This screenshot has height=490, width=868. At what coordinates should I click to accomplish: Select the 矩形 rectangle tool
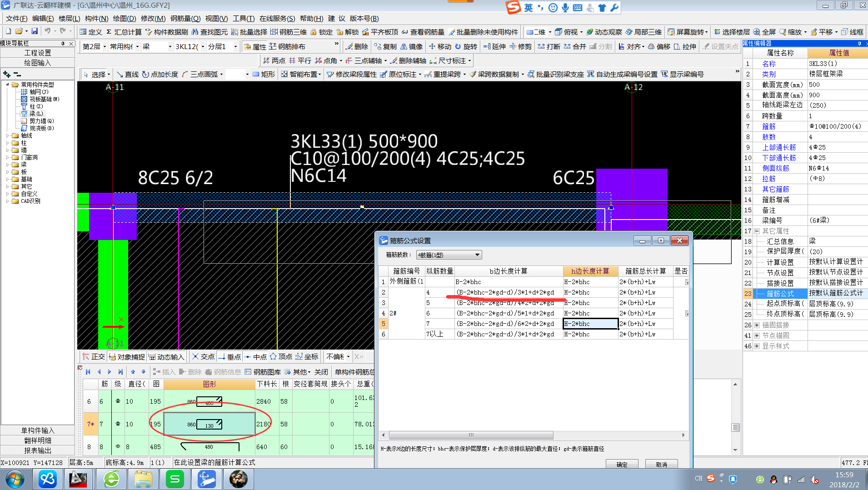264,74
